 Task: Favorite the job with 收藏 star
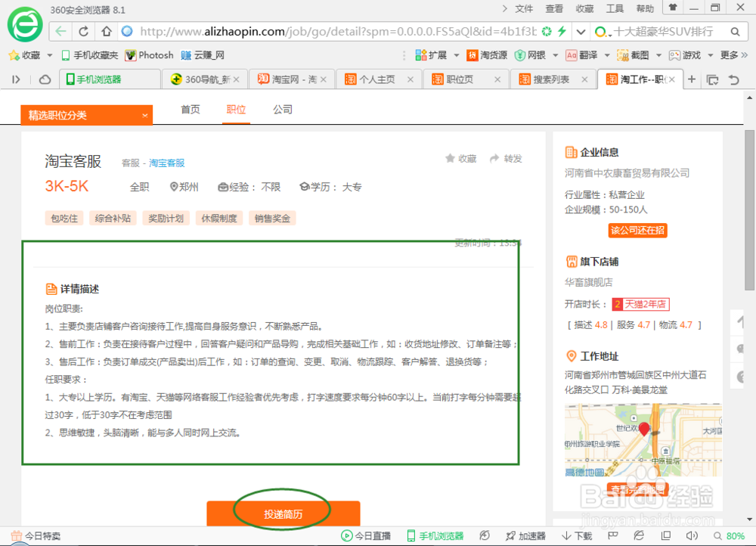coord(461,159)
